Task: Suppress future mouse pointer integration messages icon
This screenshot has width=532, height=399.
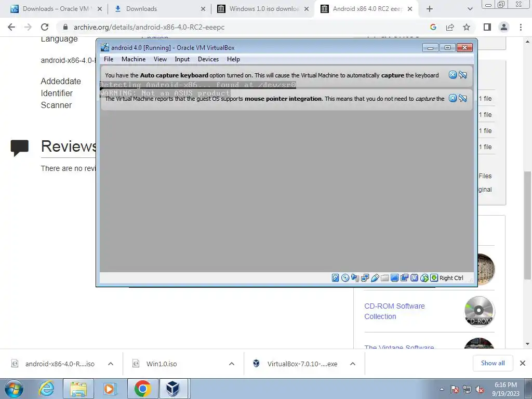Action: point(463,98)
